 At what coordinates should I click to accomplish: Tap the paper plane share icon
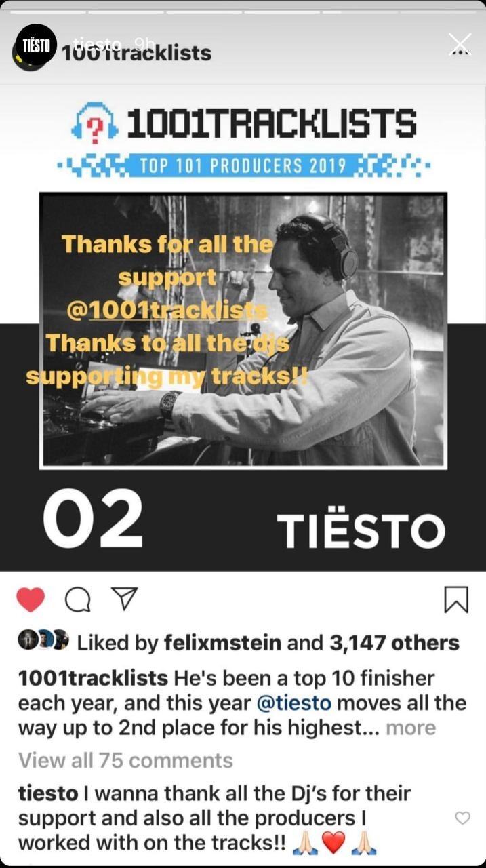[x=124, y=598]
